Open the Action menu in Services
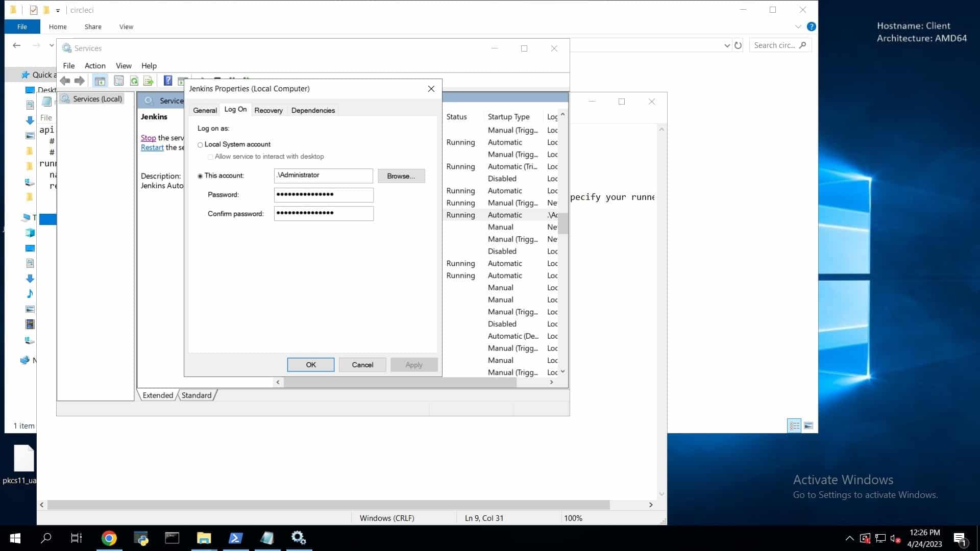Image resolution: width=980 pixels, height=551 pixels. point(95,66)
